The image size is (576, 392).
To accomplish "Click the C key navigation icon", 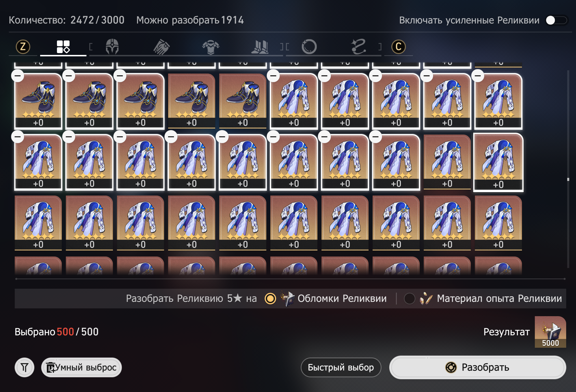I will click(399, 47).
